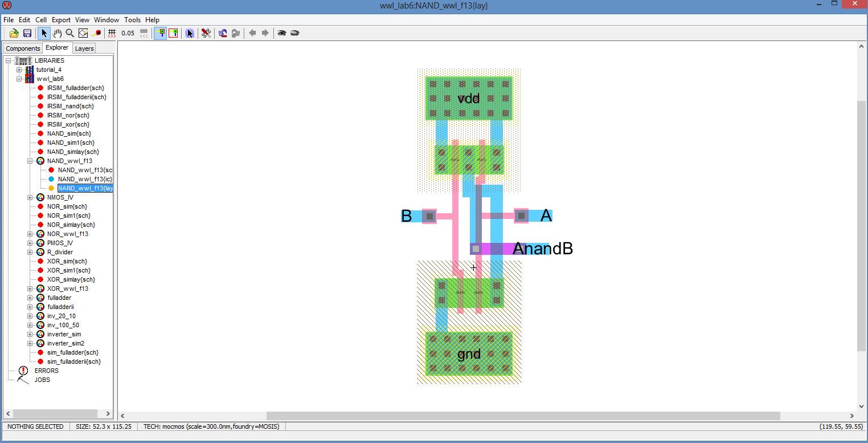Open Preferences with the wrench icon
The image size is (868, 443).
click(x=206, y=33)
